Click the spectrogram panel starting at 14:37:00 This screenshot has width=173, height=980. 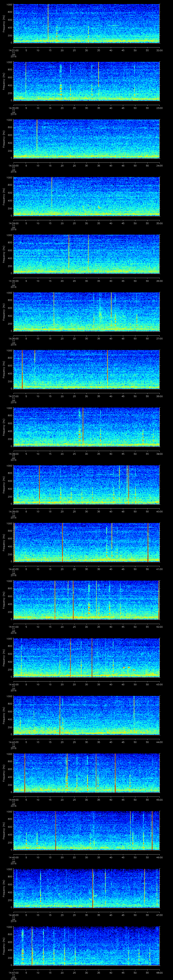(86, 369)
